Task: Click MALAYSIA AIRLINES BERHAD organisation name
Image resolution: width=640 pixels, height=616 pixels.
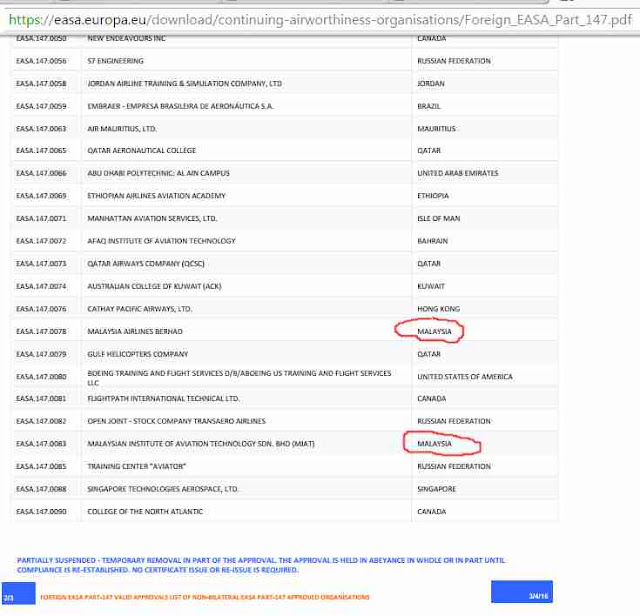Action: coord(135,331)
